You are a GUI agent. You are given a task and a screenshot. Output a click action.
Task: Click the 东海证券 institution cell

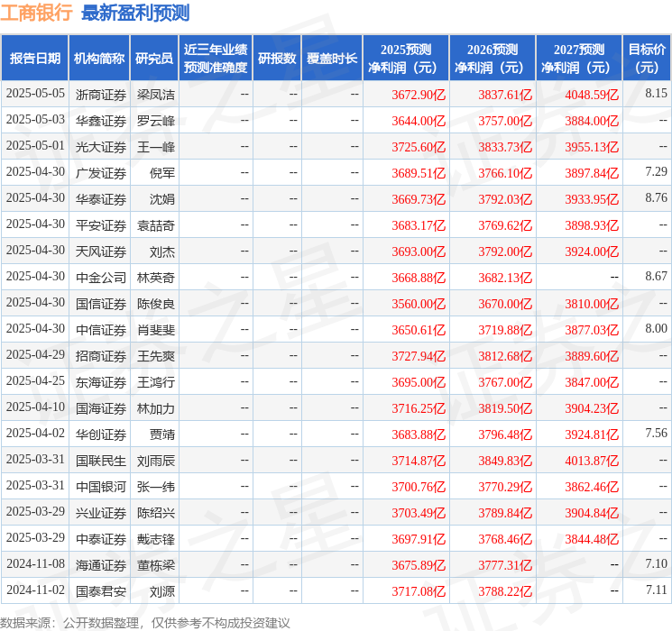point(101,382)
